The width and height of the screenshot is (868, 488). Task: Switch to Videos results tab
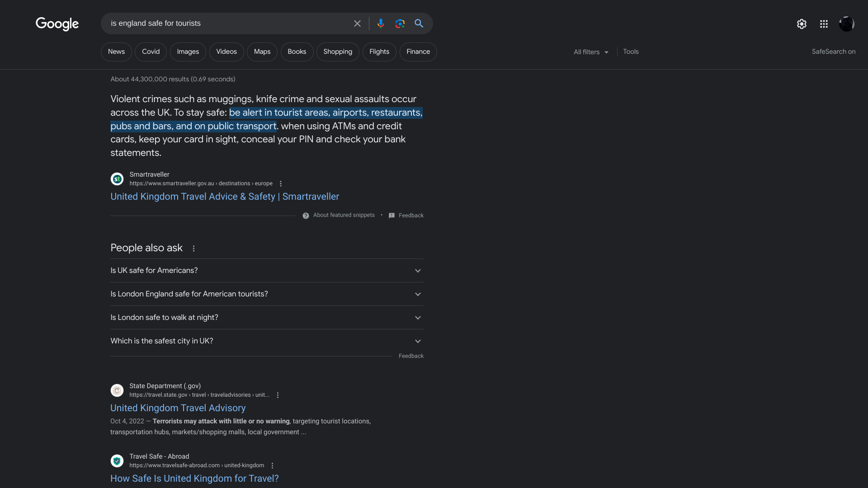[x=226, y=52]
